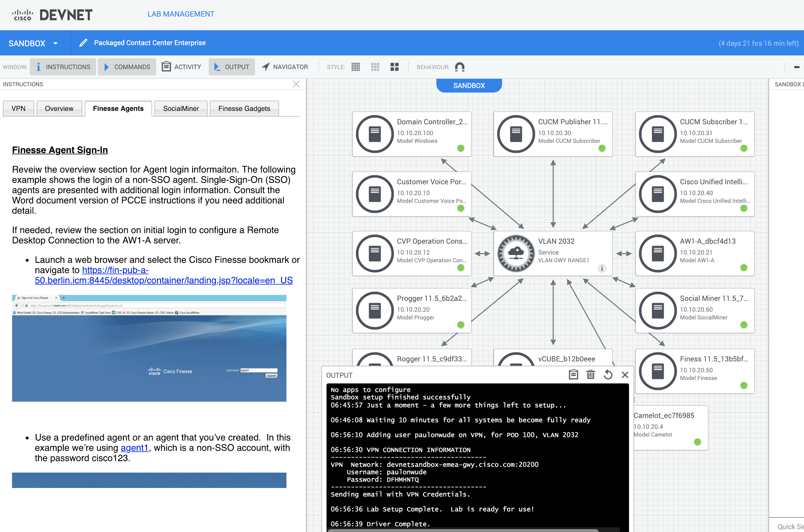Viewport: 804px width, 532px height.
Task: Switch to the VPN tab
Action: click(x=18, y=109)
